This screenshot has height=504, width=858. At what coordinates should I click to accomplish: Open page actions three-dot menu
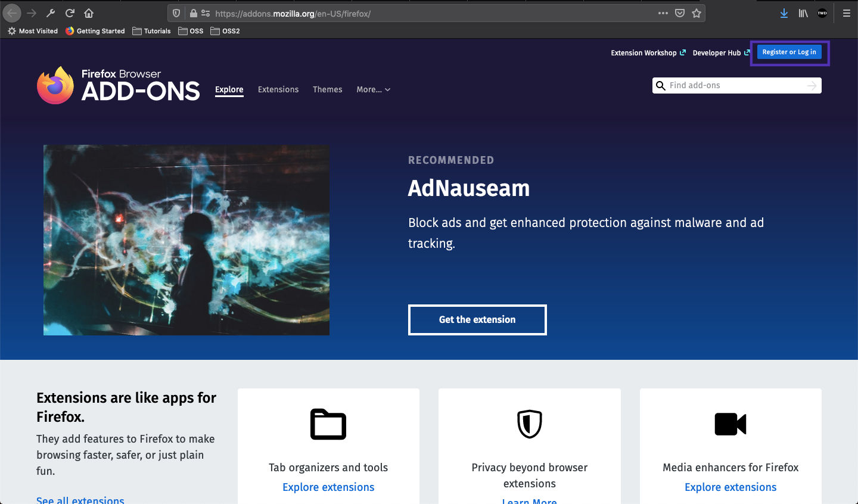coord(663,13)
